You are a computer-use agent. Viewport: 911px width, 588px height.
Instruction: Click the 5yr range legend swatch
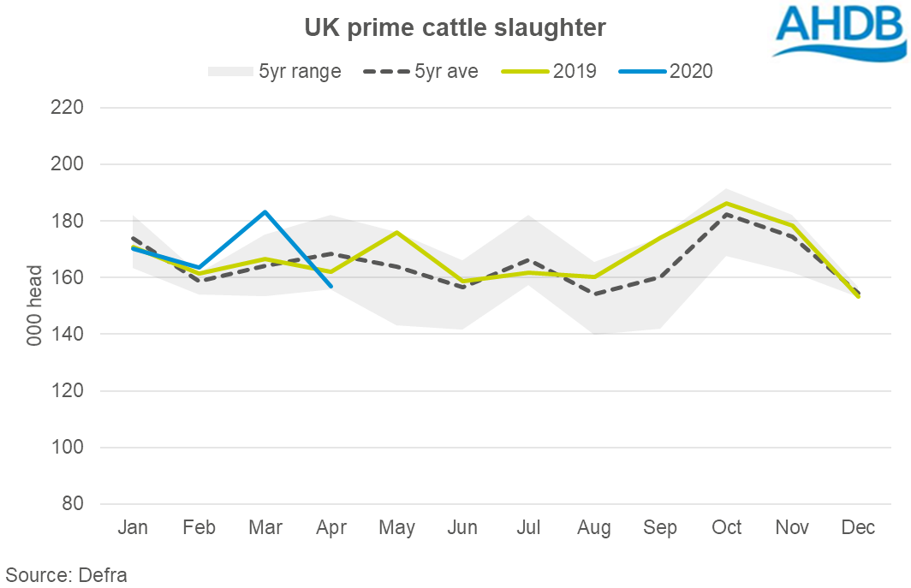tap(229, 71)
